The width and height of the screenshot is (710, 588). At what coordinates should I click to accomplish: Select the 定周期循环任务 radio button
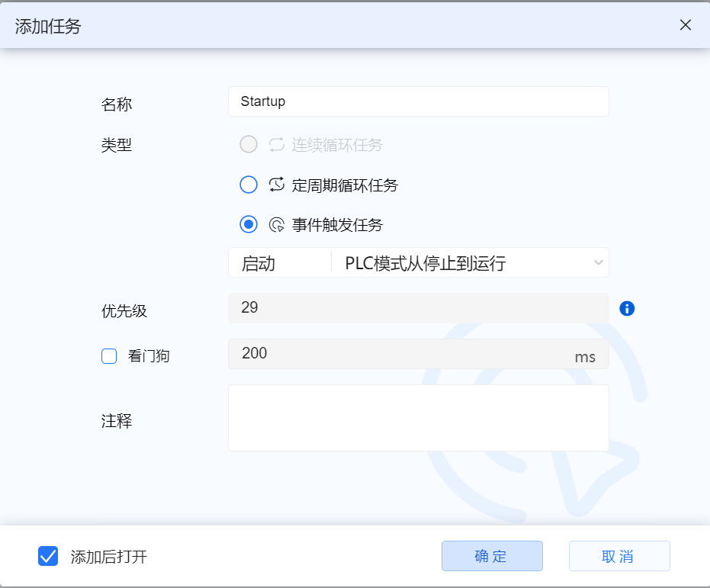(248, 185)
